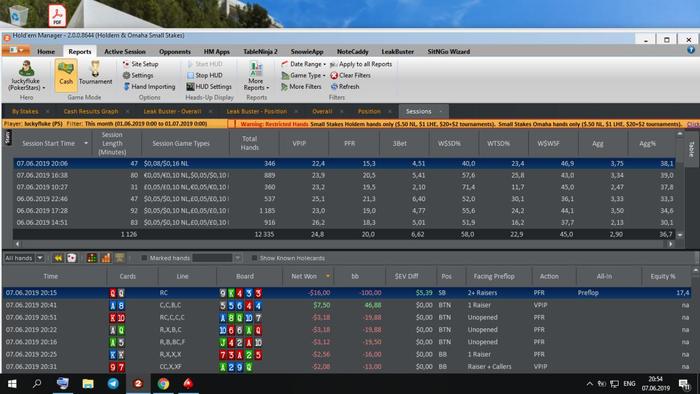700x394 pixels.
Task: Refresh the report data
Action: tap(345, 87)
